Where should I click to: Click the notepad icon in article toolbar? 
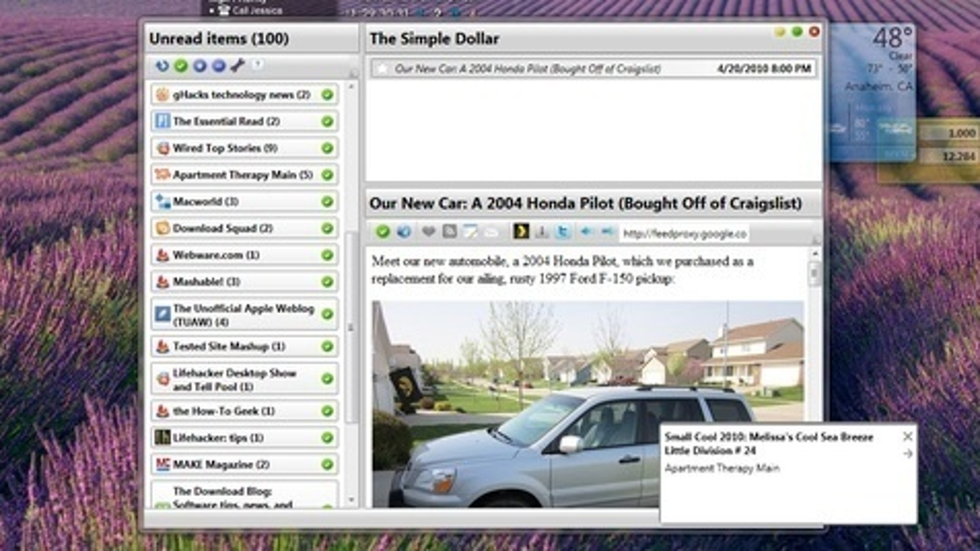point(470,231)
